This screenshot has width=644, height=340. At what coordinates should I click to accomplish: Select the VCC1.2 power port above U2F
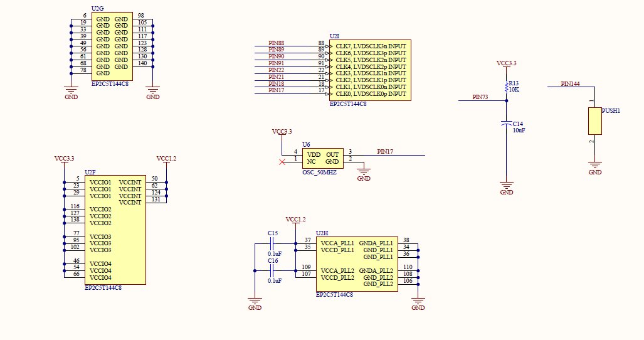[166, 159]
